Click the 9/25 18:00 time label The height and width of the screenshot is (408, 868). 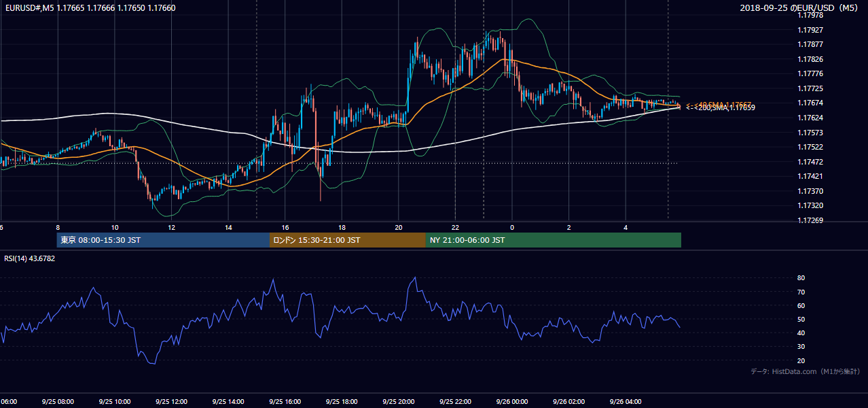click(342, 401)
